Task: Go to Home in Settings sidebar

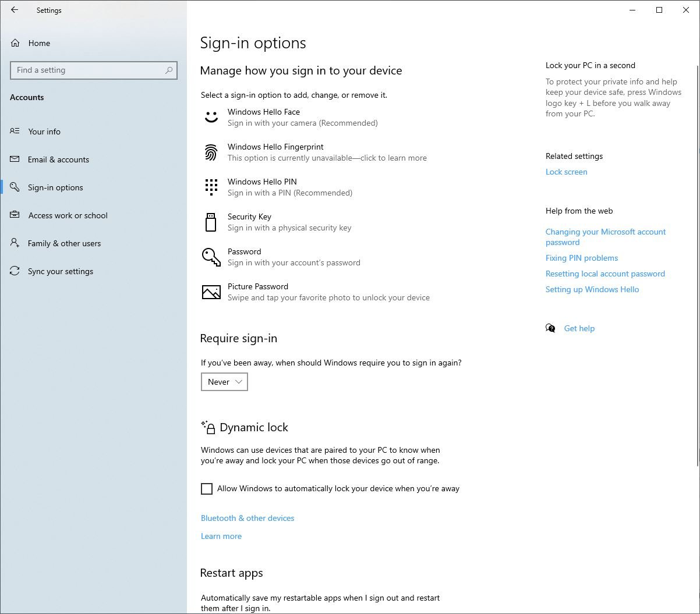Action: (93, 43)
